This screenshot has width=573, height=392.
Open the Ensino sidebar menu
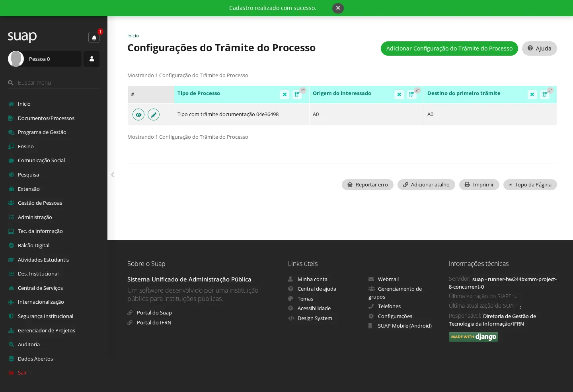coord(54,146)
